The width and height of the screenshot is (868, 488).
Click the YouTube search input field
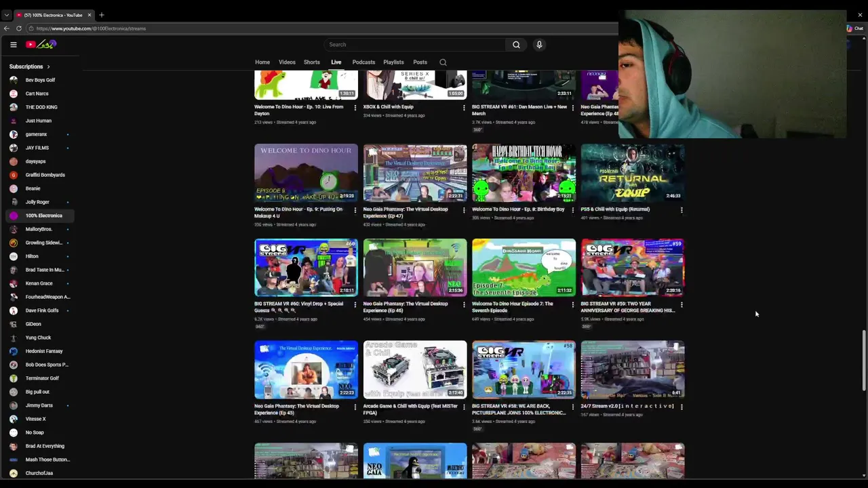tap(415, 45)
